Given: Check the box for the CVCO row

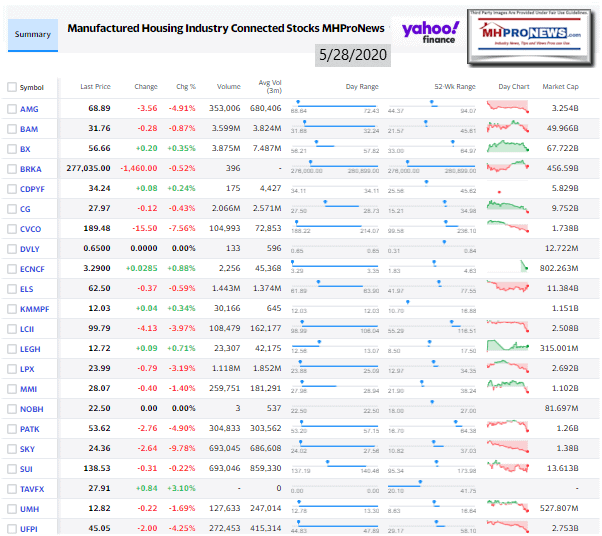Looking at the screenshot, I should [11, 227].
